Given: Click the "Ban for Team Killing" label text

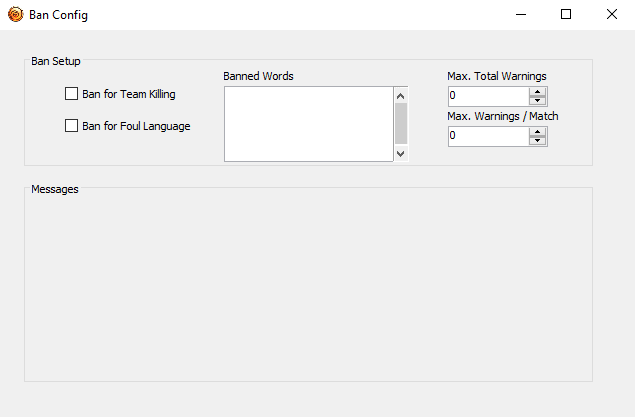Looking at the screenshot, I should pos(129,94).
